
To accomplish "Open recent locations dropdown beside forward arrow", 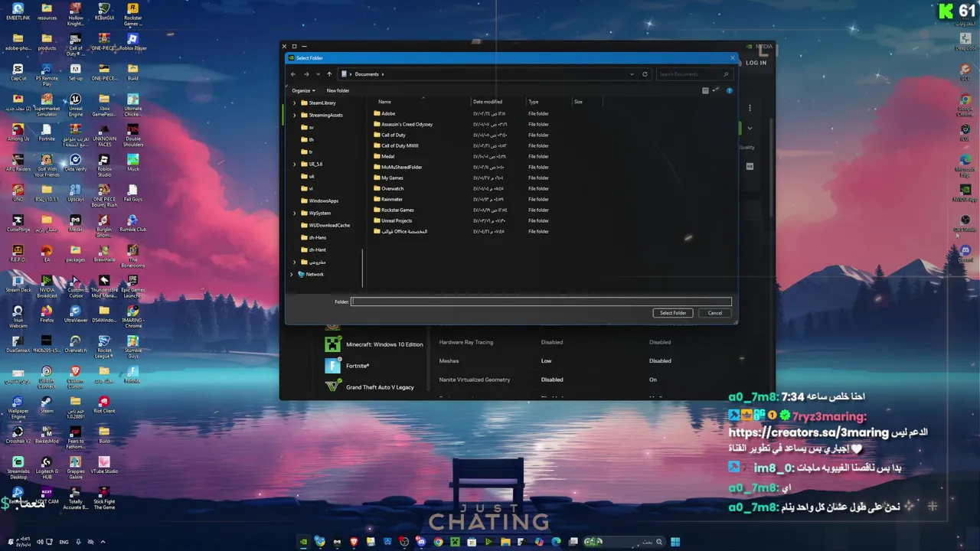I will click(x=318, y=74).
